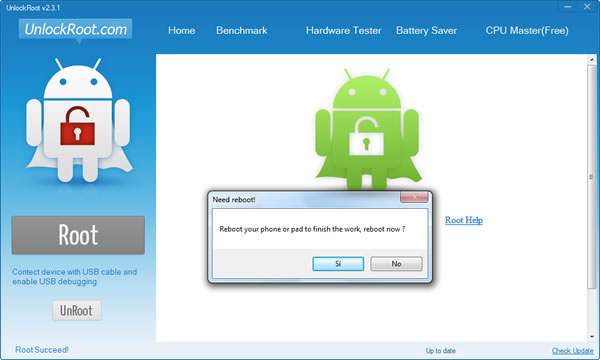This screenshot has height=360, width=600.
Task: Click the UnRoot button
Action: click(x=77, y=310)
